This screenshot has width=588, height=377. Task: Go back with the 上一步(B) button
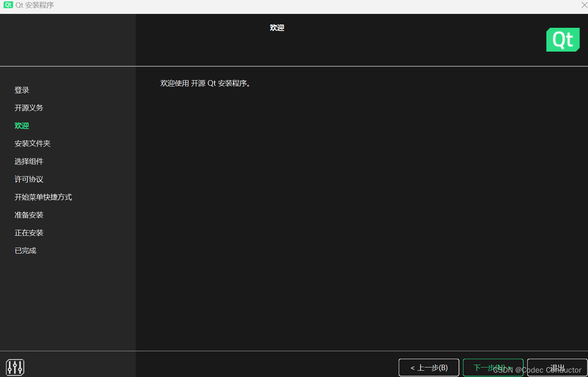pos(429,367)
